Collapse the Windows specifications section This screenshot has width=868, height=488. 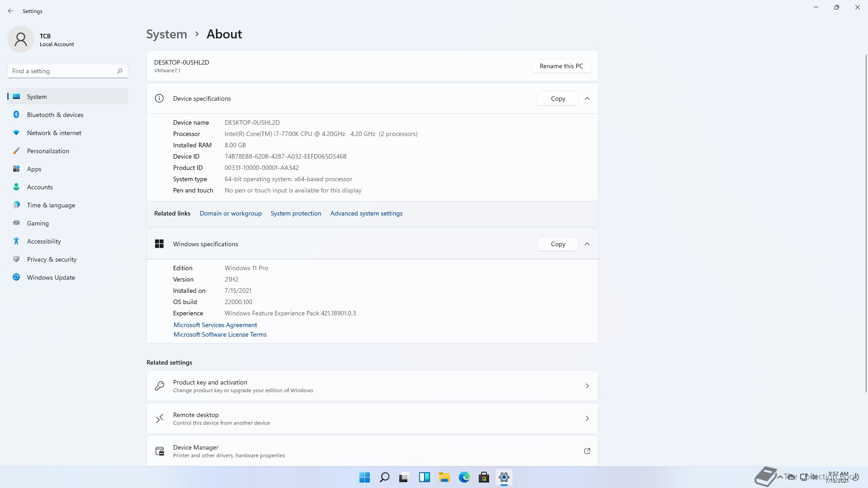point(587,244)
